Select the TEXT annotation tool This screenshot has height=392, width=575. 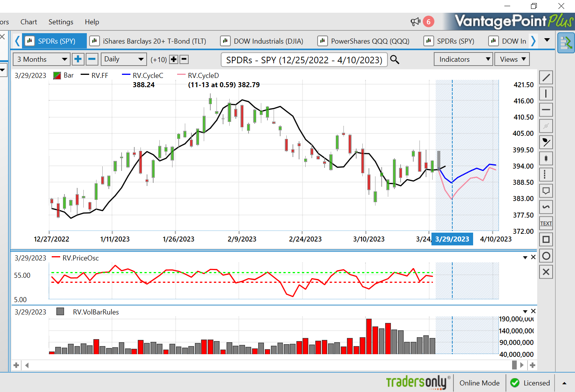tap(546, 223)
